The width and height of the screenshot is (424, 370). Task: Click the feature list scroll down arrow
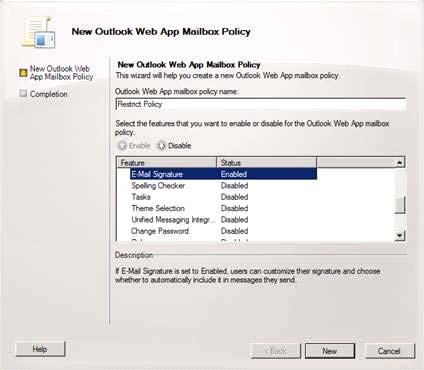pyautogui.click(x=400, y=235)
